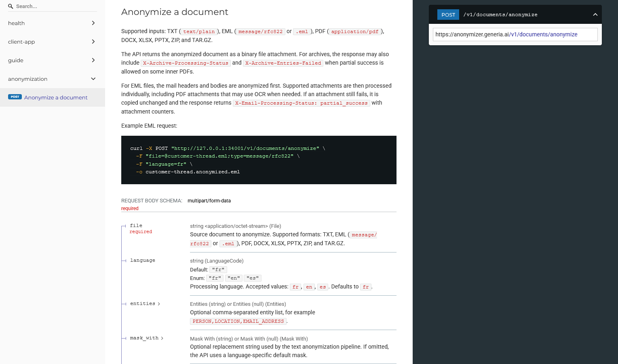Screen dimensions: 618x364
Task: Click the Default "fr" value
Action: tap(218, 269)
